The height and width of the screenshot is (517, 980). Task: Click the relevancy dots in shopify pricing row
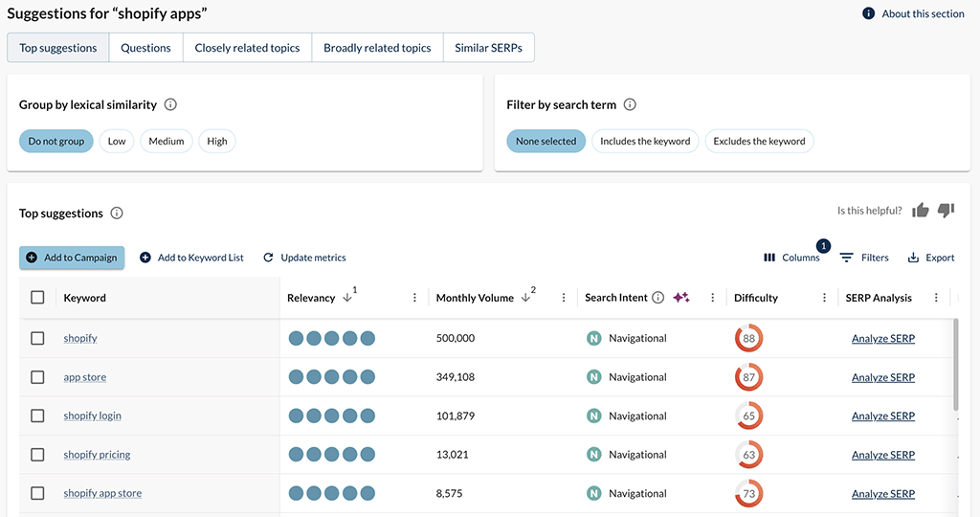point(332,455)
